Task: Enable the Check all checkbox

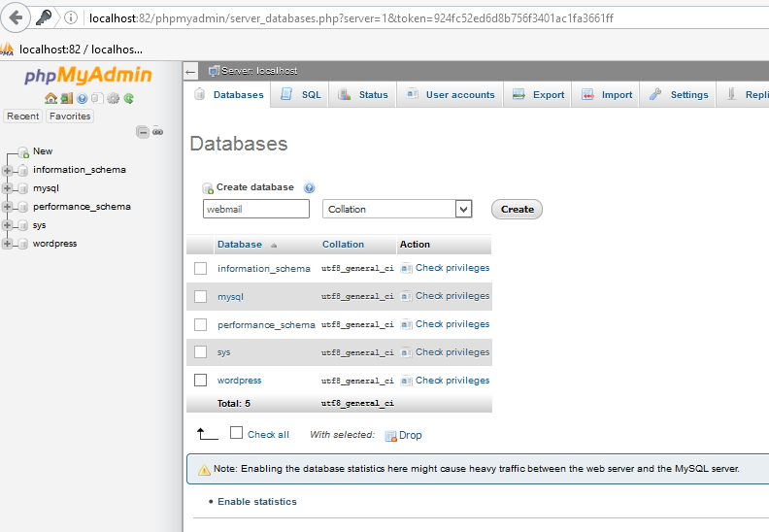Action: tap(236, 432)
